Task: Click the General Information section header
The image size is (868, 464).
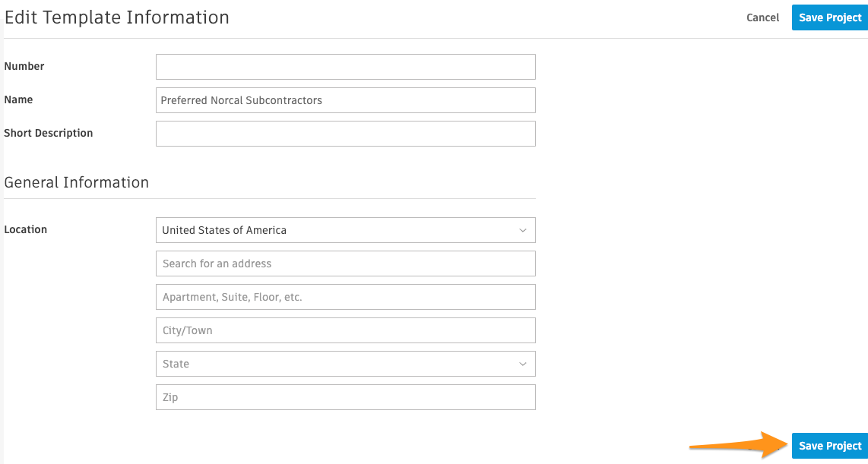Action: [x=77, y=182]
